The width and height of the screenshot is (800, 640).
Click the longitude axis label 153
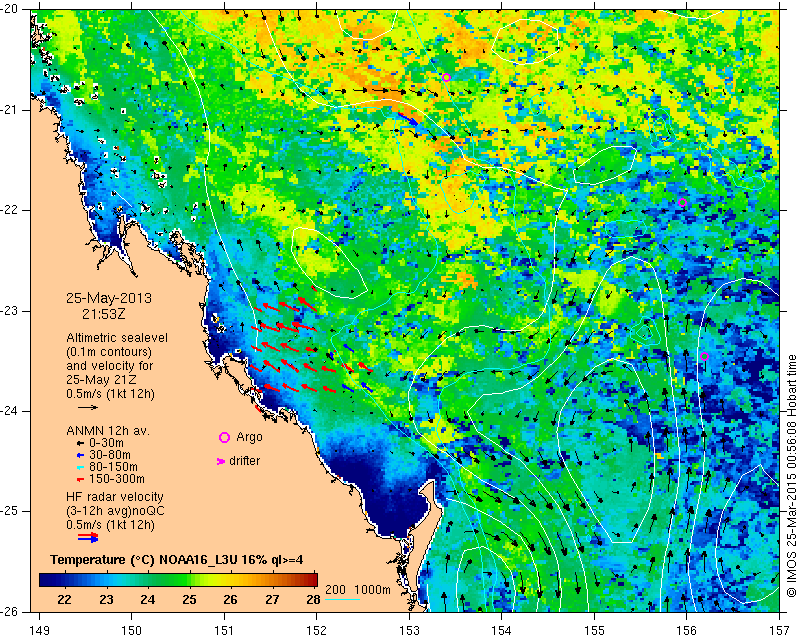point(409,631)
